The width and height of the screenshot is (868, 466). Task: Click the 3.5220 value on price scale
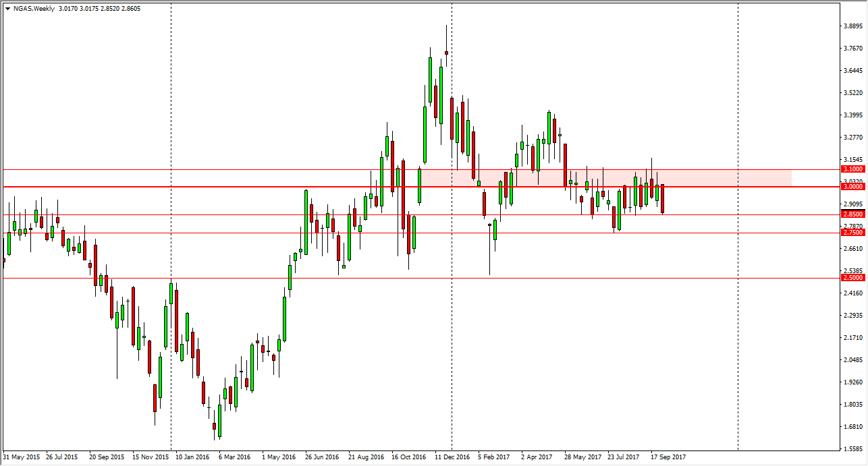click(x=853, y=93)
